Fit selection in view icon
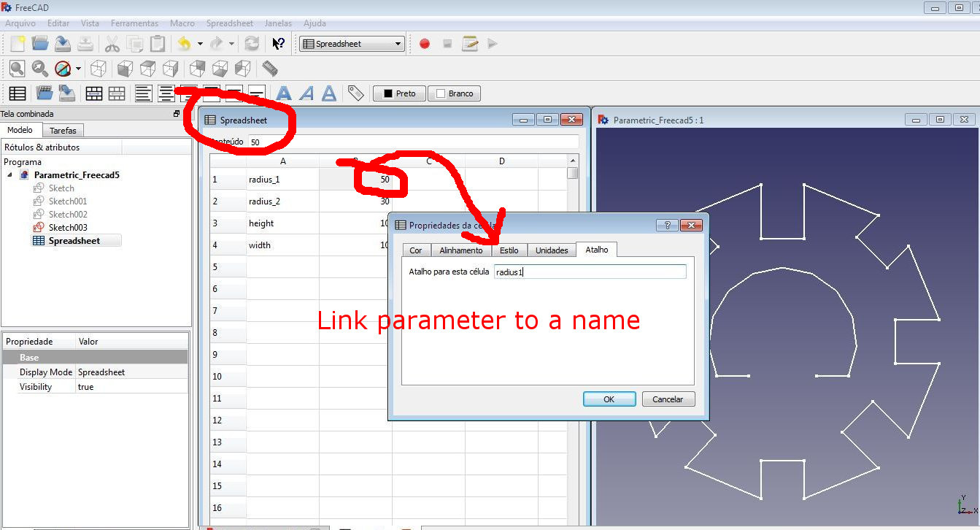980x530 pixels. tap(39, 69)
